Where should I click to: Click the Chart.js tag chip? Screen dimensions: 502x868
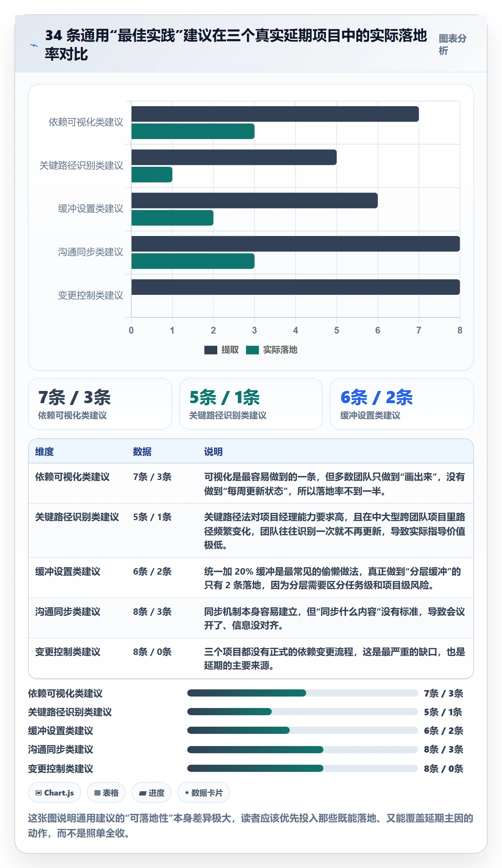click(x=55, y=793)
